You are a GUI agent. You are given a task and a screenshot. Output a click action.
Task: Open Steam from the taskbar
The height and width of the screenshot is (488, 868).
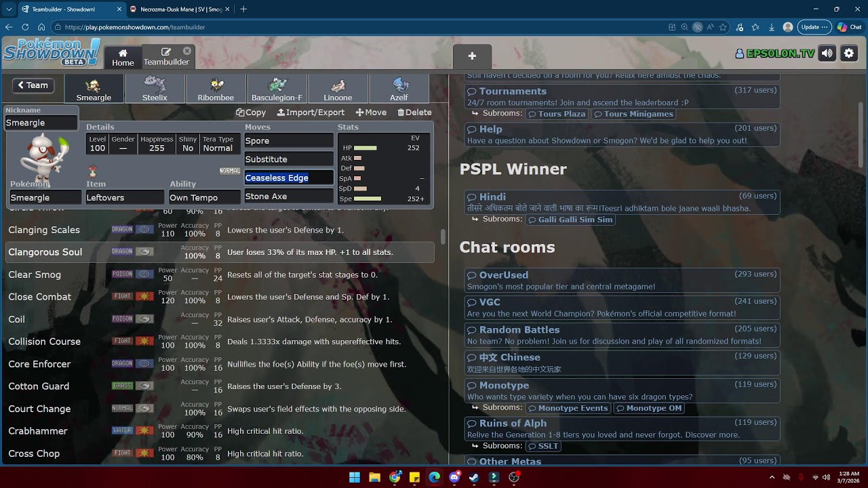(x=474, y=477)
